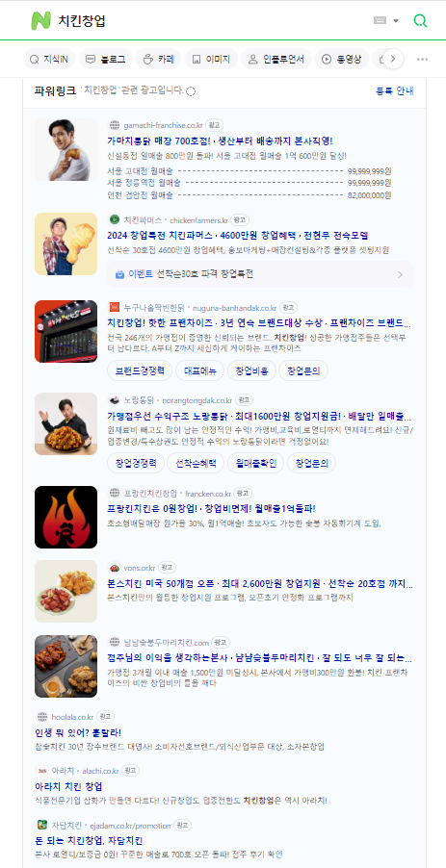The height and width of the screenshot is (868, 446).
Task: Click the 브랜드경쟁력 chip button
Action: pos(140,370)
